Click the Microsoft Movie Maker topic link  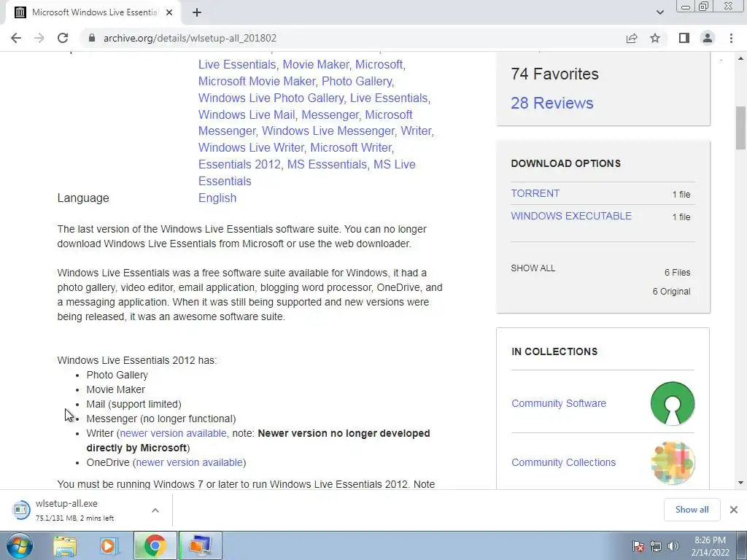pyautogui.click(x=257, y=81)
